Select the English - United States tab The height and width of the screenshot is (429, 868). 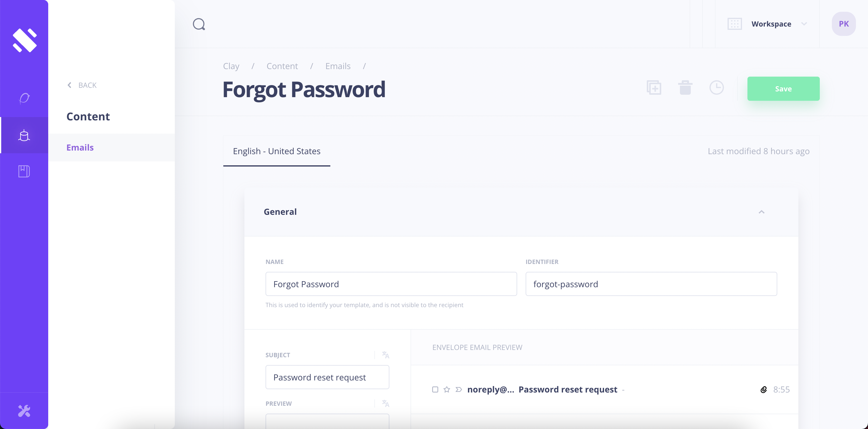tap(277, 151)
